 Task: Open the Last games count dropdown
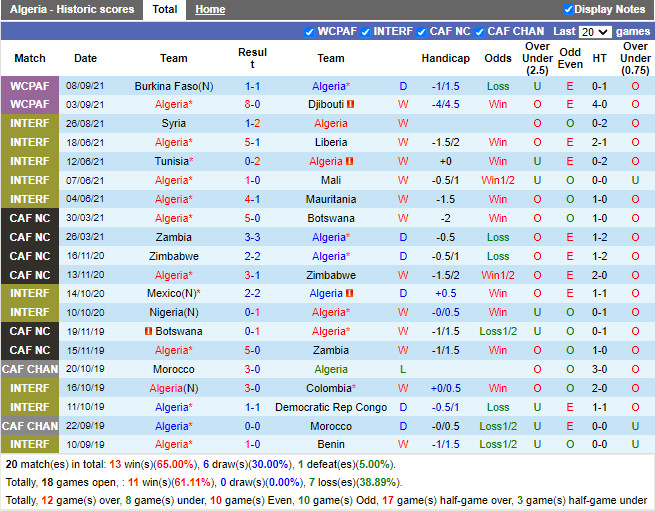(x=594, y=32)
